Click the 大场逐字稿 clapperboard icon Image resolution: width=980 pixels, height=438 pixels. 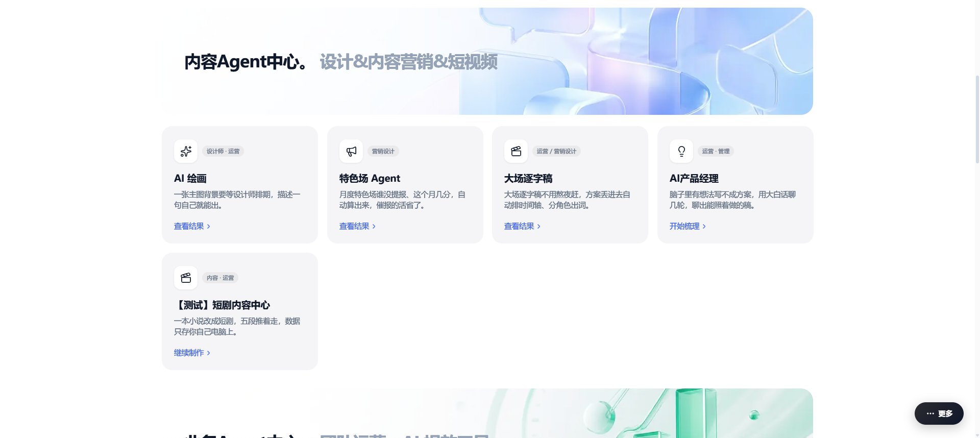pos(516,151)
